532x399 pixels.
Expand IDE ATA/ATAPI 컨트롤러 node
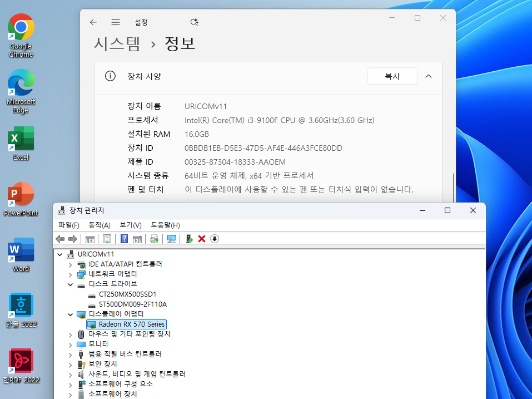70,264
